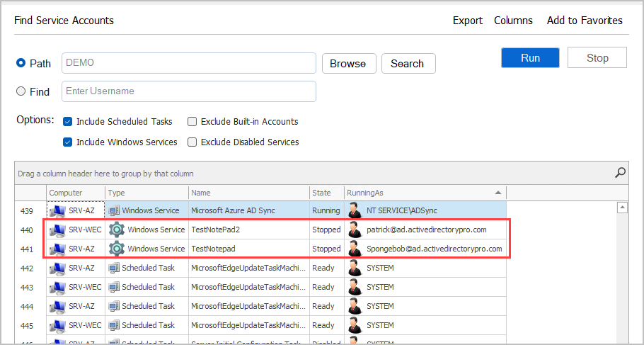Click SYSTEM user icon in row 443

(x=355, y=287)
